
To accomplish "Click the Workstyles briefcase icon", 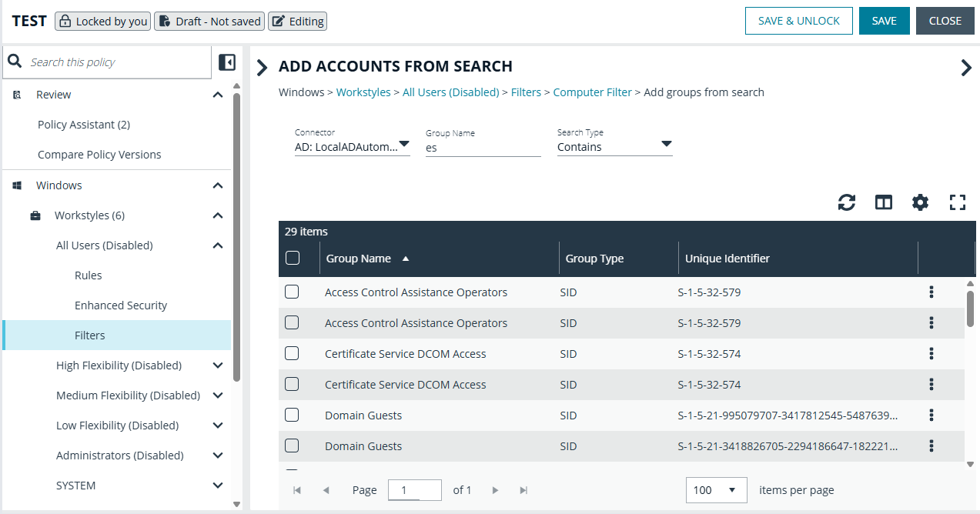I will (35, 215).
